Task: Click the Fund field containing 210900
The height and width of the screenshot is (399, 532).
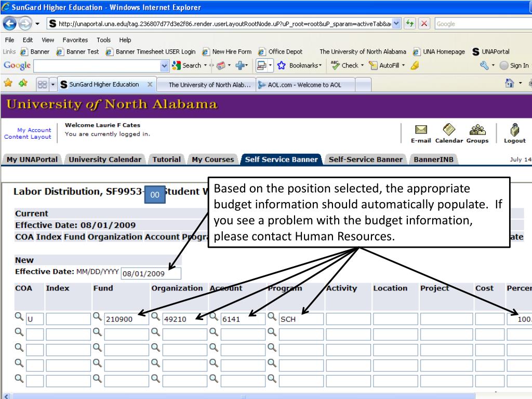Action: pos(126,319)
